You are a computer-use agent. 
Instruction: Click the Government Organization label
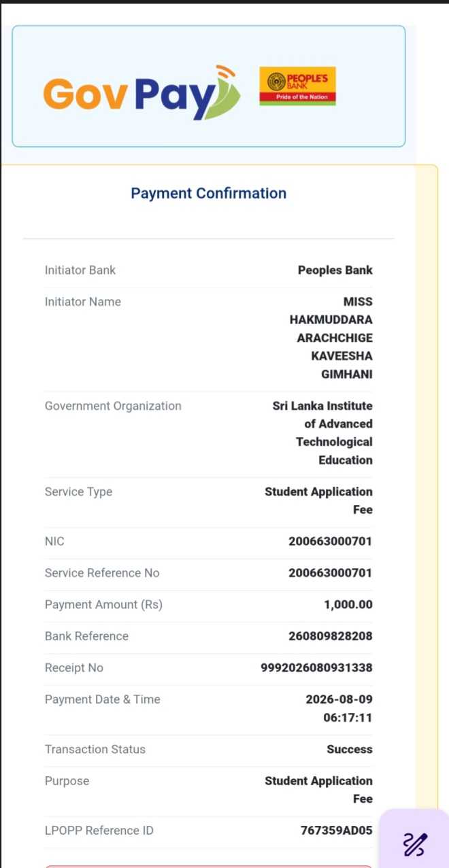(113, 406)
